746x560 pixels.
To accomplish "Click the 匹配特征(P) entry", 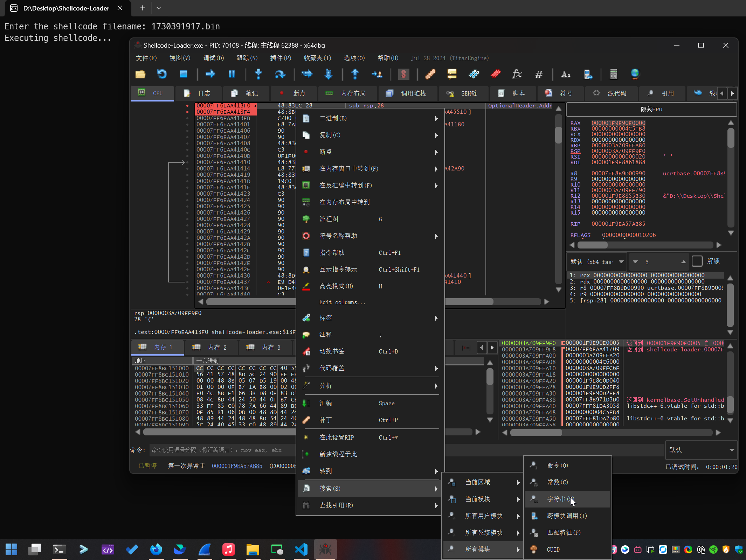I will pos(567,533).
